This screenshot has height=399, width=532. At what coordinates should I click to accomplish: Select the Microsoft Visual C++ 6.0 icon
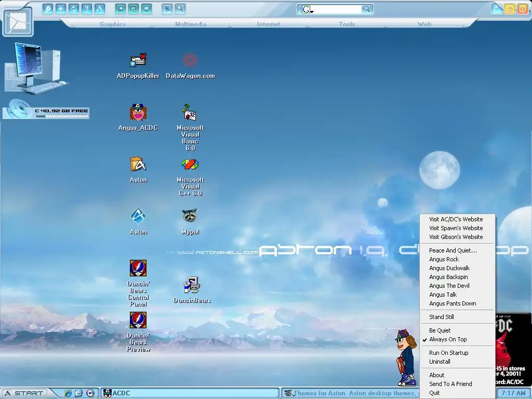(x=190, y=177)
